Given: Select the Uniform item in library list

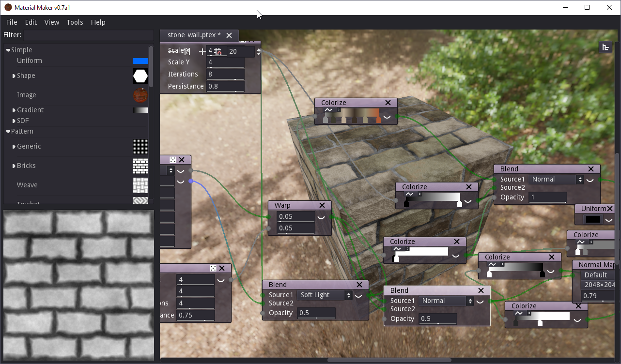Looking at the screenshot, I should point(30,61).
